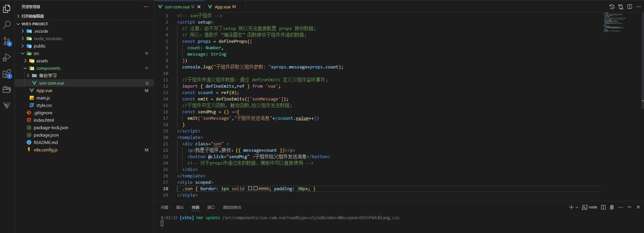Click line number 17 in the gutter
644x233 pixels.
point(166,118)
